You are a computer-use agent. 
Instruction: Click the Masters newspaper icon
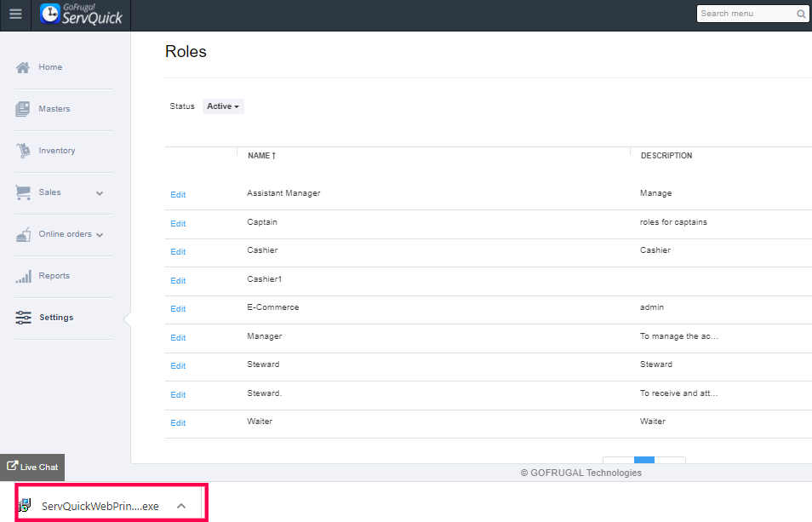(23, 109)
